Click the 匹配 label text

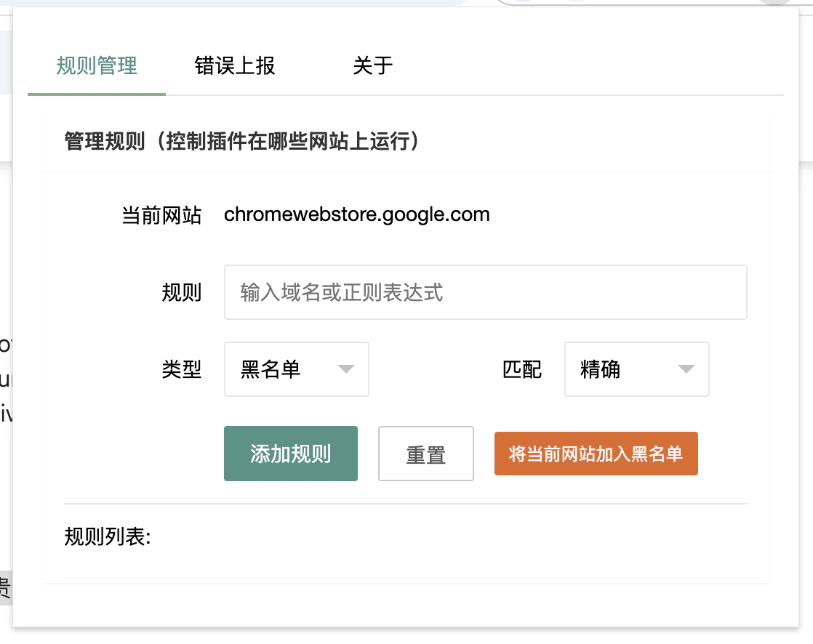[523, 369]
